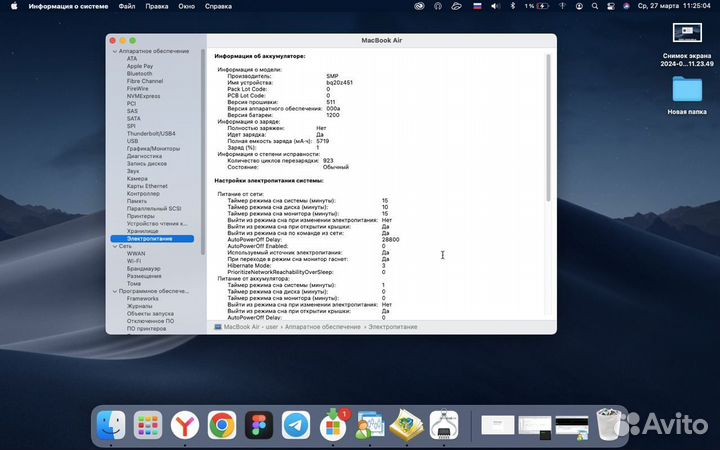The height and width of the screenshot is (450, 720).
Task: Open the Справка menu
Action: (218, 6)
